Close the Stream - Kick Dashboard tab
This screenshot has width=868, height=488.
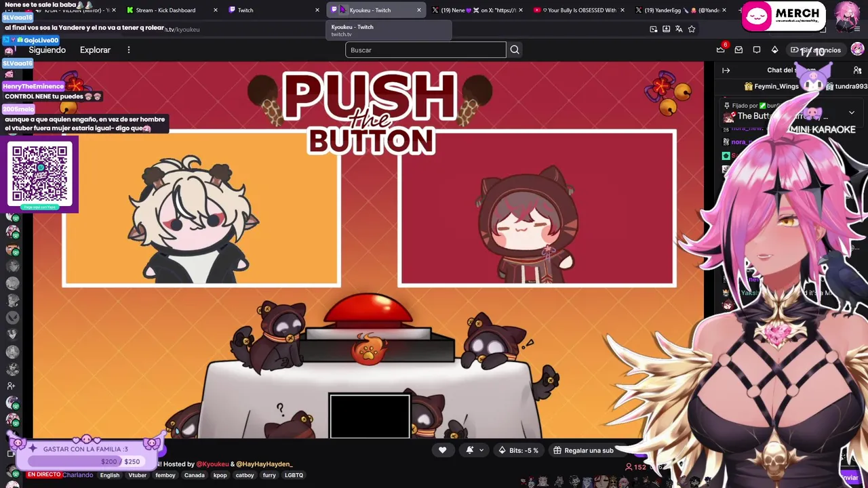pos(215,10)
